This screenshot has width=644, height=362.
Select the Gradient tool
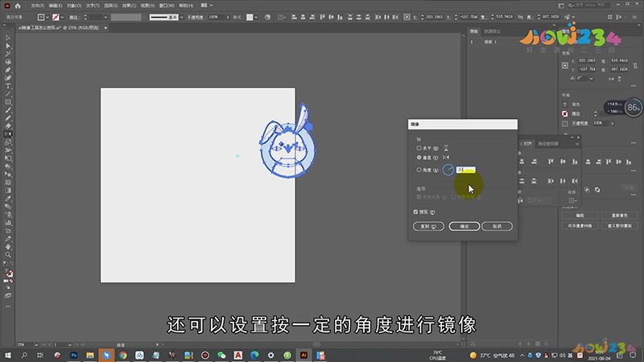click(8, 191)
